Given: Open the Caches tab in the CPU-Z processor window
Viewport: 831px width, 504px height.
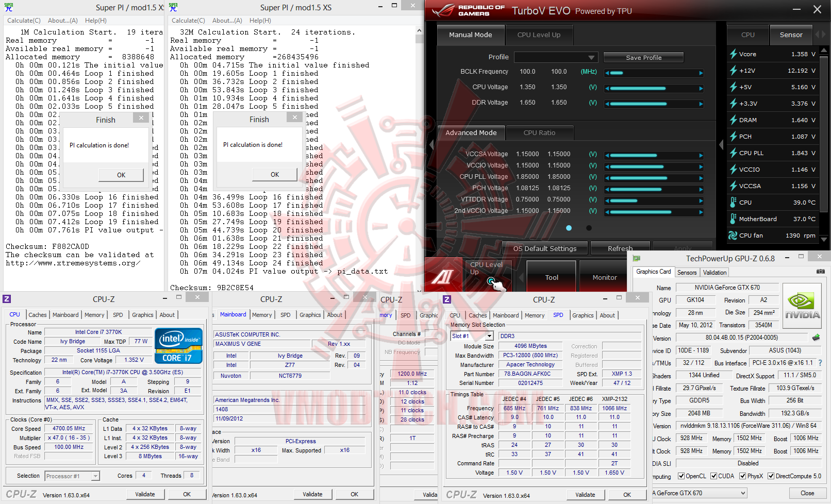Looking at the screenshot, I should (x=38, y=315).
